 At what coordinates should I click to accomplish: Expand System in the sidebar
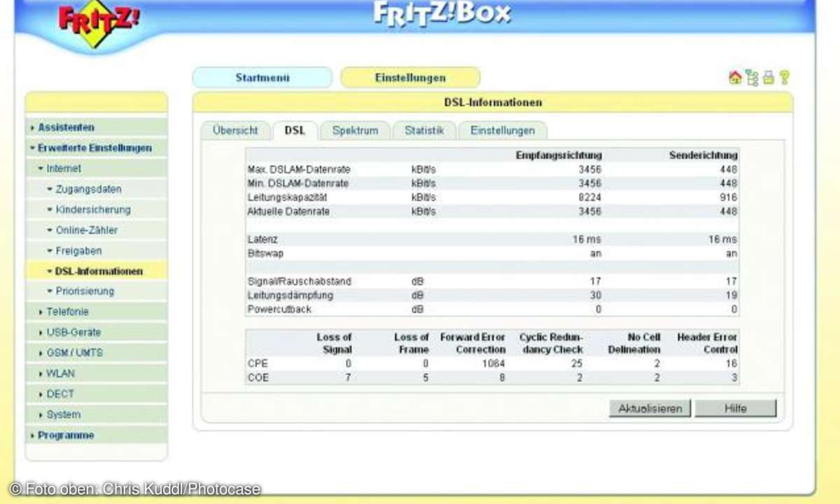pyautogui.click(x=97, y=414)
